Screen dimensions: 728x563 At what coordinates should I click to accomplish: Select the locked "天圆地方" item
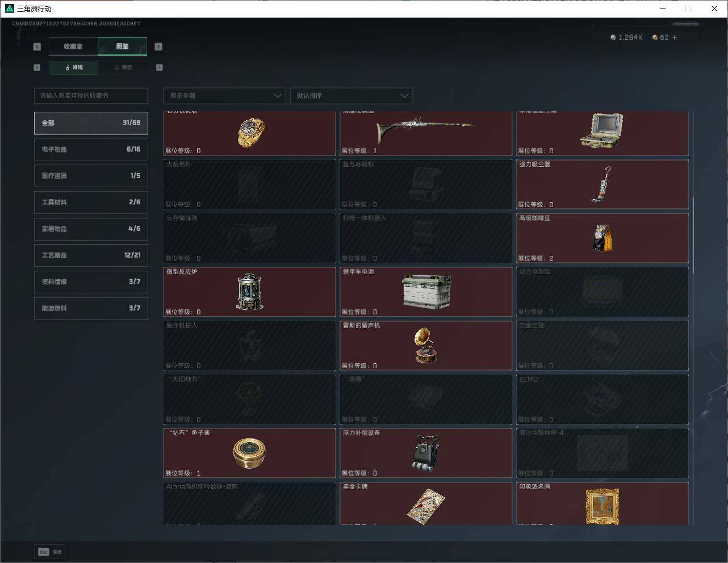point(249,399)
